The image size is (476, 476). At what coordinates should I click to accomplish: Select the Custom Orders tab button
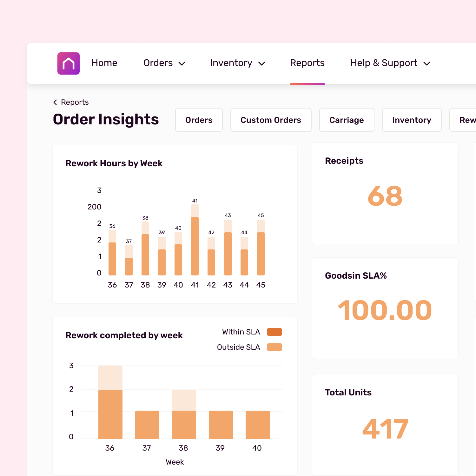271,120
